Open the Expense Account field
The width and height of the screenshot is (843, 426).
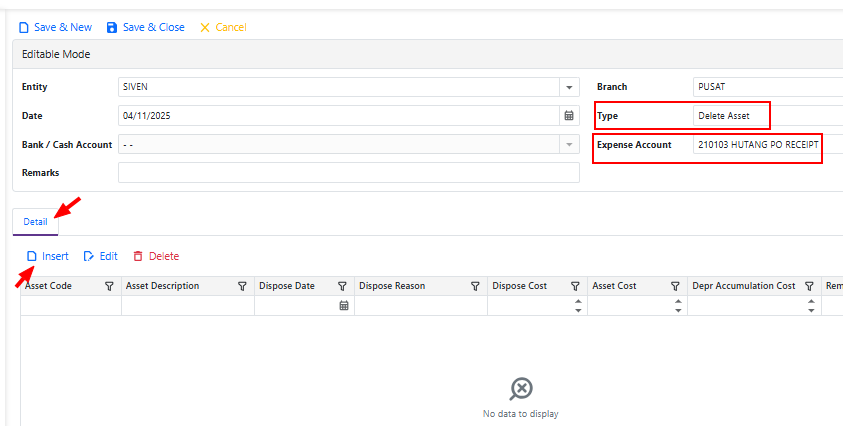tap(768, 145)
